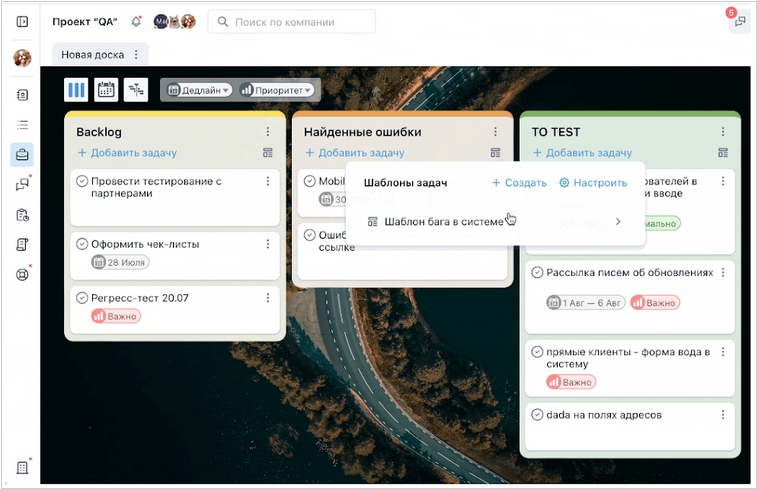Open Новая доска tab options menu

[136, 55]
